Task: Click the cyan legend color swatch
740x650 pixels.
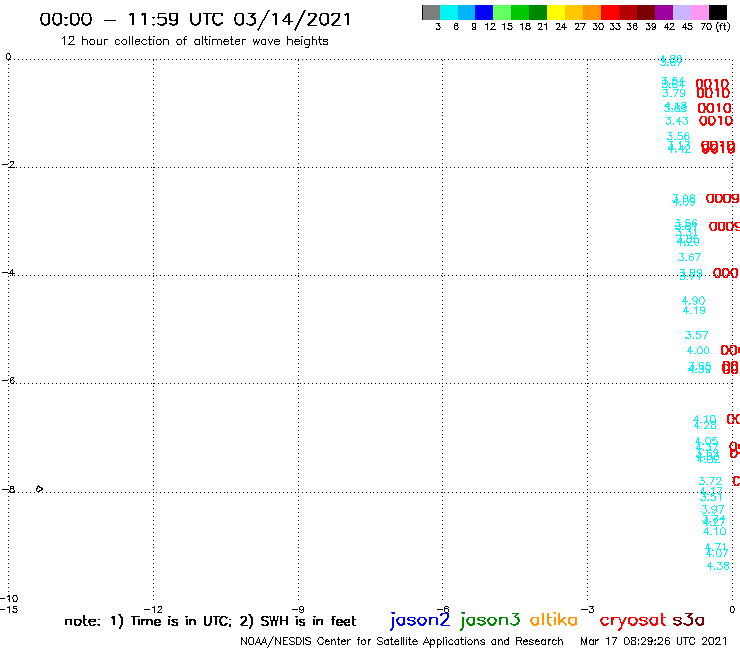Action: (448, 12)
